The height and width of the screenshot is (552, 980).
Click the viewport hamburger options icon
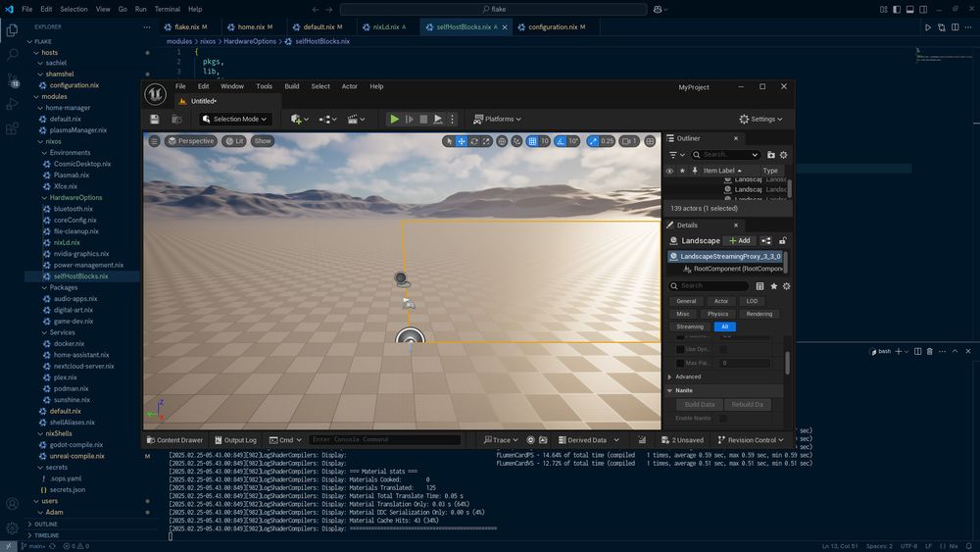154,141
